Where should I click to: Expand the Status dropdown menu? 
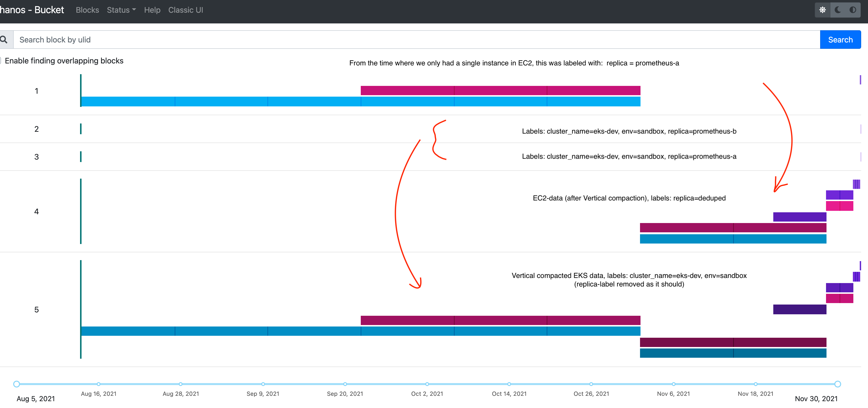click(121, 10)
